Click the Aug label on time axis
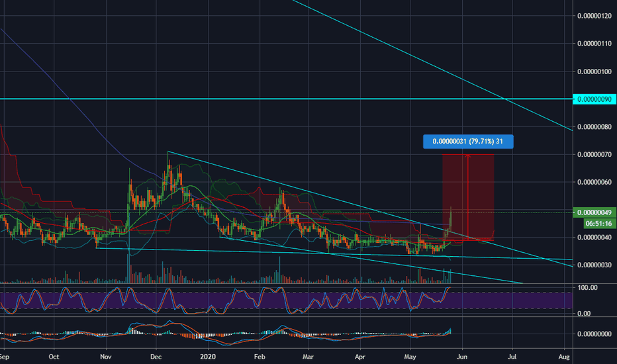617x364 pixels. tap(564, 357)
